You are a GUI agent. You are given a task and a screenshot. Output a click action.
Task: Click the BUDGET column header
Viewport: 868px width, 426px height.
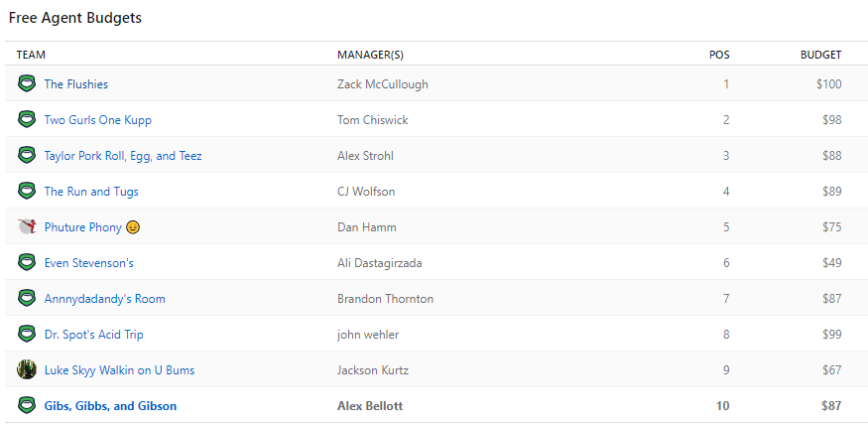click(x=820, y=55)
